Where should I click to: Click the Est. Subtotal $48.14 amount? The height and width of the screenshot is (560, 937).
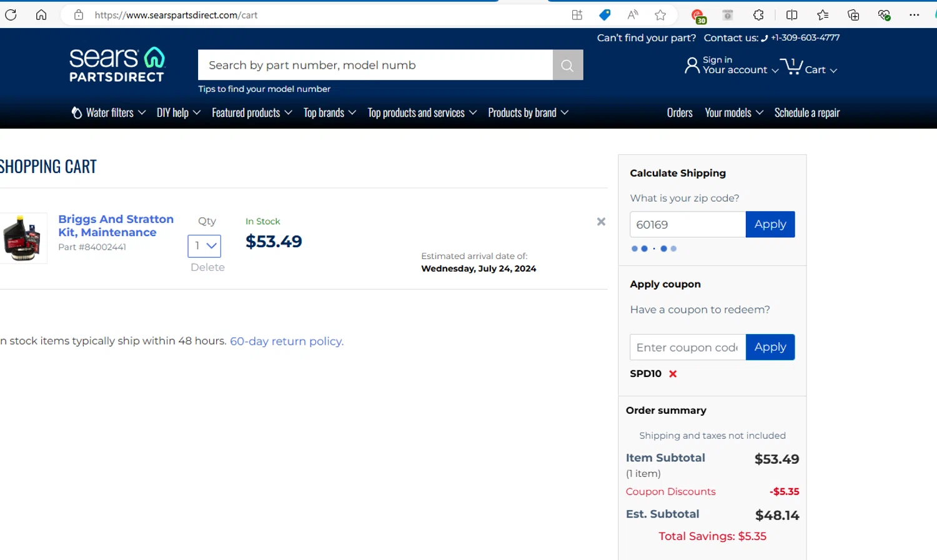coord(777,515)
